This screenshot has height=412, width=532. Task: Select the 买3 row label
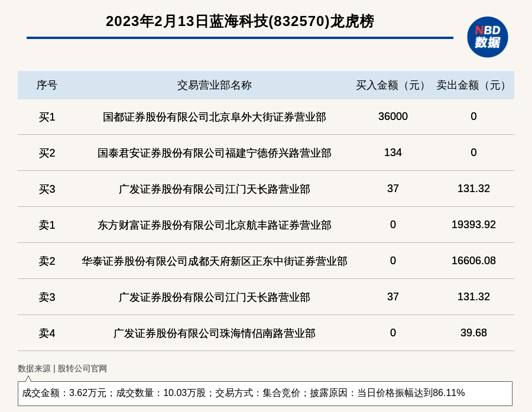[x=47, y=189]
